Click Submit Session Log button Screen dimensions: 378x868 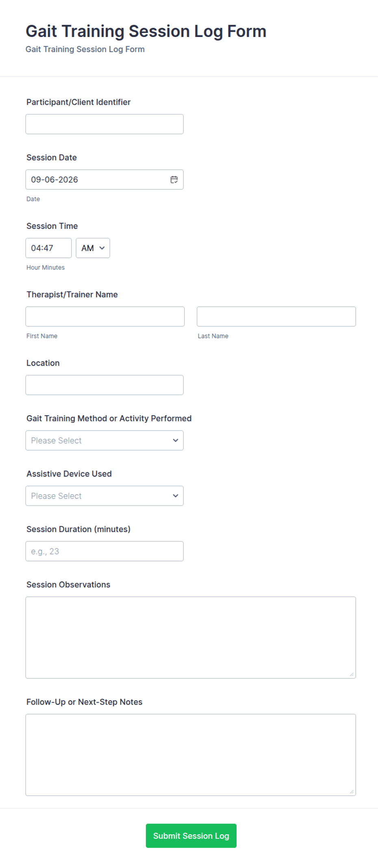pyautogui.click(x=191, y=836)
